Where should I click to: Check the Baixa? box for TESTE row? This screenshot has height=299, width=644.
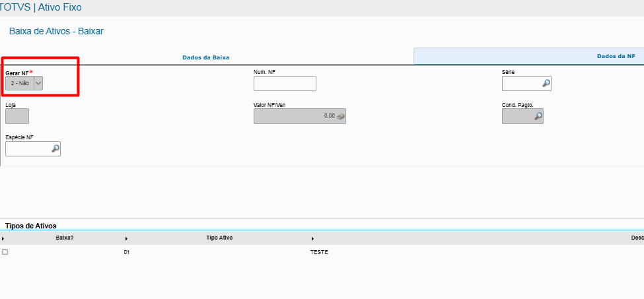[x=5, y=252]
